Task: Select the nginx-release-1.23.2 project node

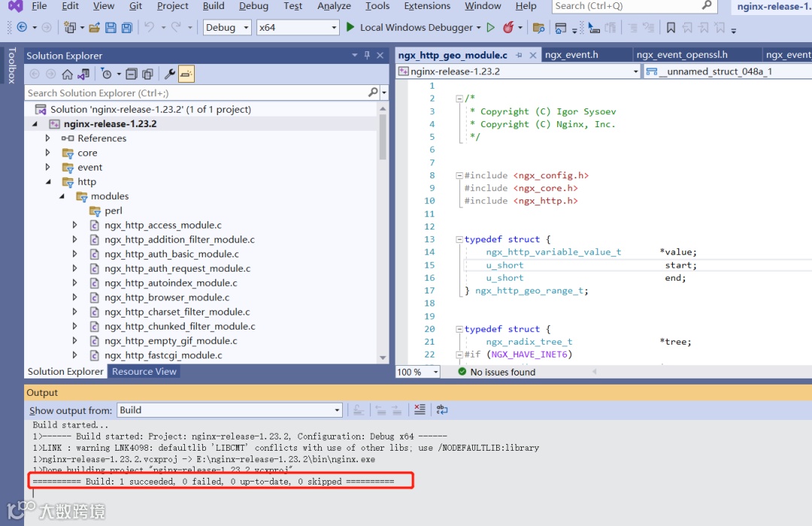Action: (110, 124)
